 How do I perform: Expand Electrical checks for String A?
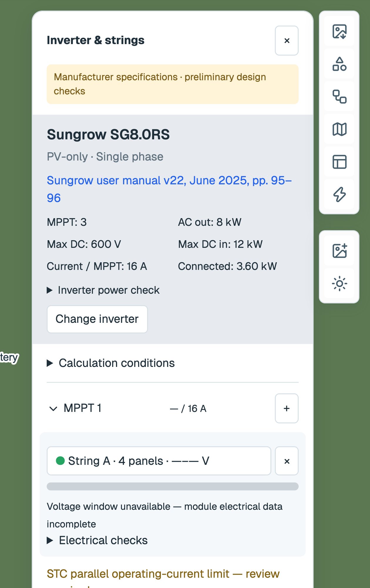click(97, 540)
